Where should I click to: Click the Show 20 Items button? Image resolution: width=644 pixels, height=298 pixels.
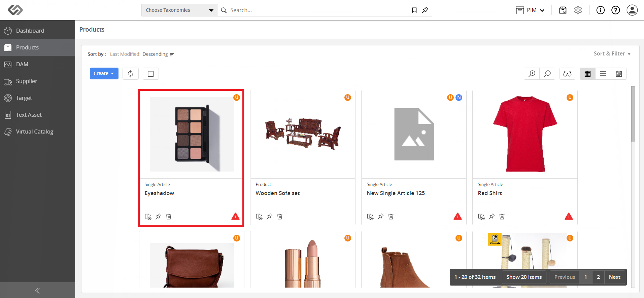524,277
